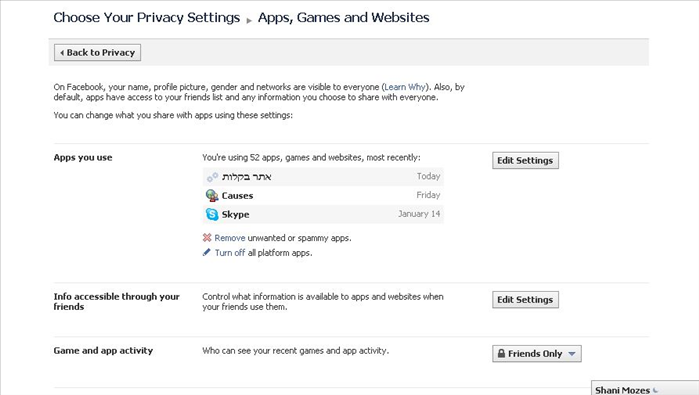This screenshot has width=699, height=395.
Task: Open Choose Your Privacy Settings breadcrumb
Action: [x=147, y=17]
